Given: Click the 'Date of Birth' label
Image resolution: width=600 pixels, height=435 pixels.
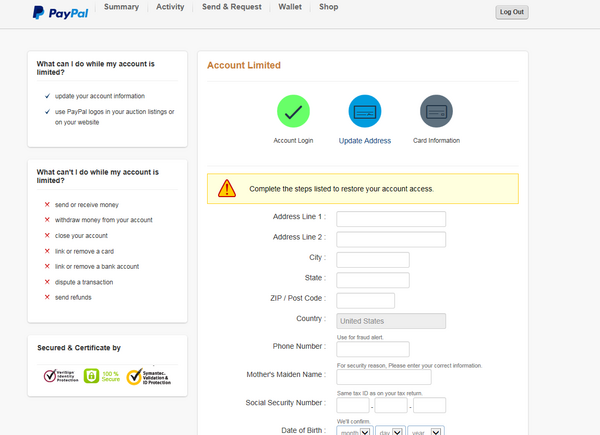Looking at the screenshot, I should 302,430.
